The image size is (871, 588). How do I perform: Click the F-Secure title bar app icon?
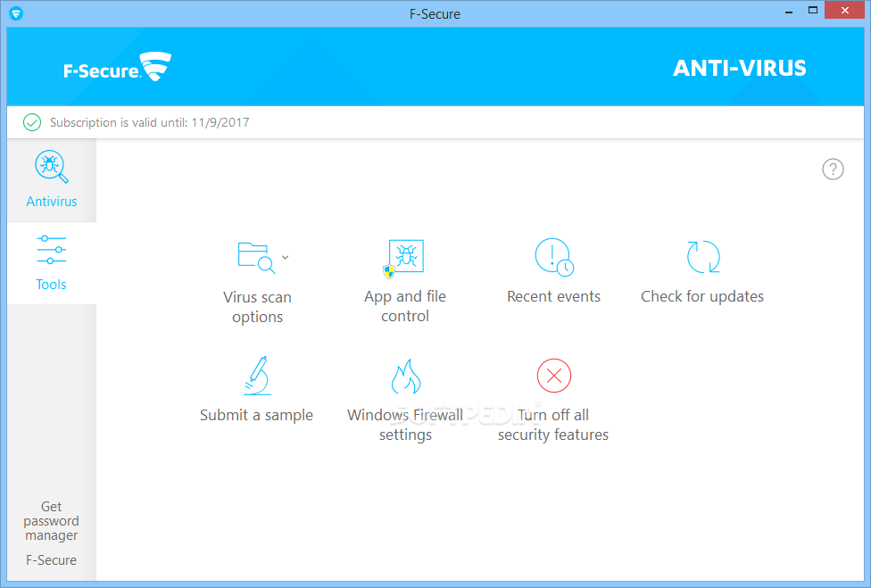16,13
